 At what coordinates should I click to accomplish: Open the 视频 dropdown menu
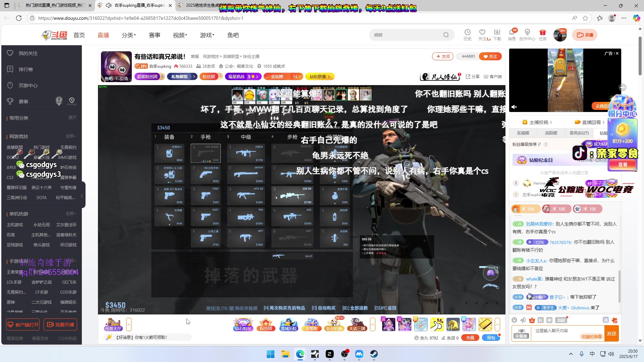[180, 35]
